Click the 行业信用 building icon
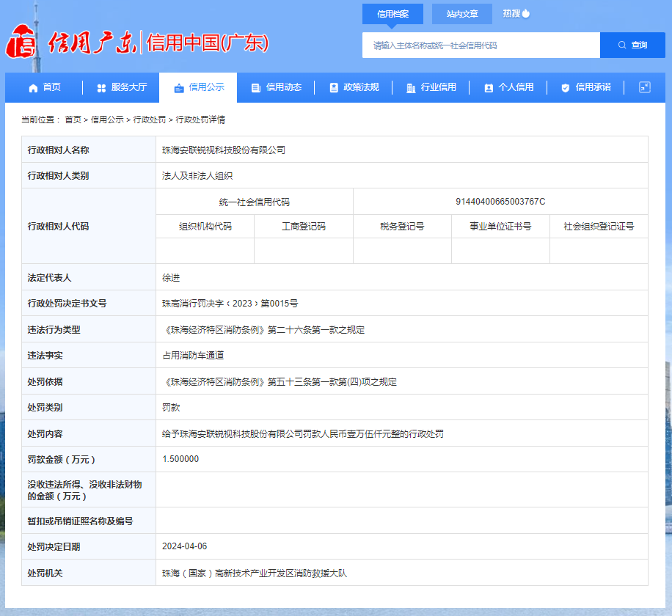 coord(411,88)
